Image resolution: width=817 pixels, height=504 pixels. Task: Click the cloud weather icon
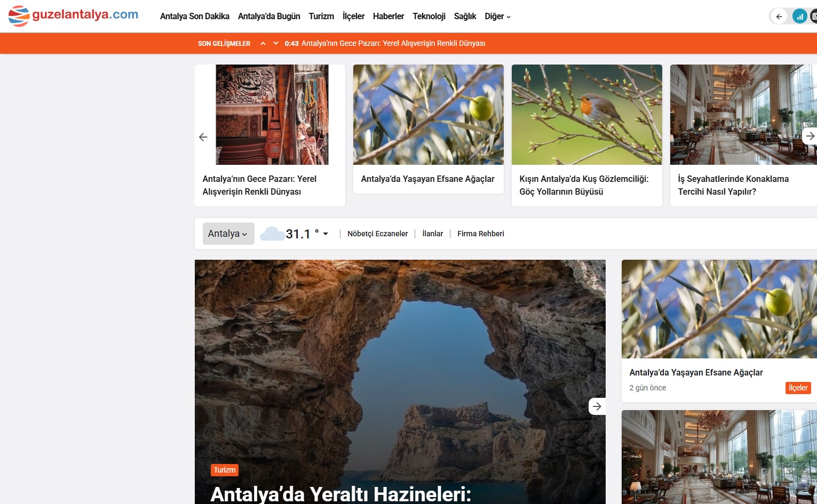coord(272,234)
